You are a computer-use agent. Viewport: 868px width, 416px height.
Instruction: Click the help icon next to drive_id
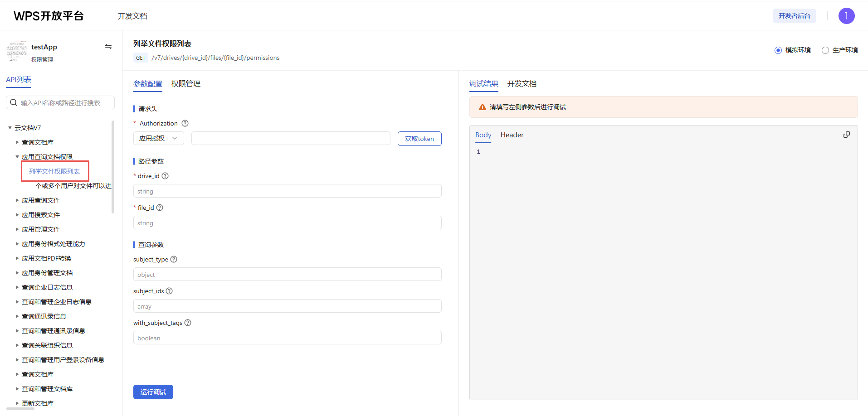(x=165, y=176)
